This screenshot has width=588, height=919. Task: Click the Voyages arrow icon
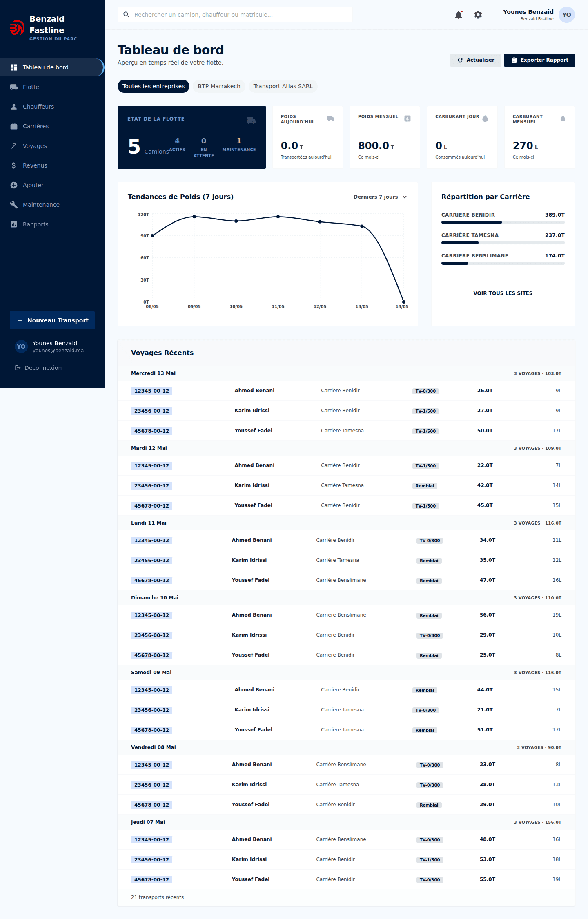coord(14,146)
